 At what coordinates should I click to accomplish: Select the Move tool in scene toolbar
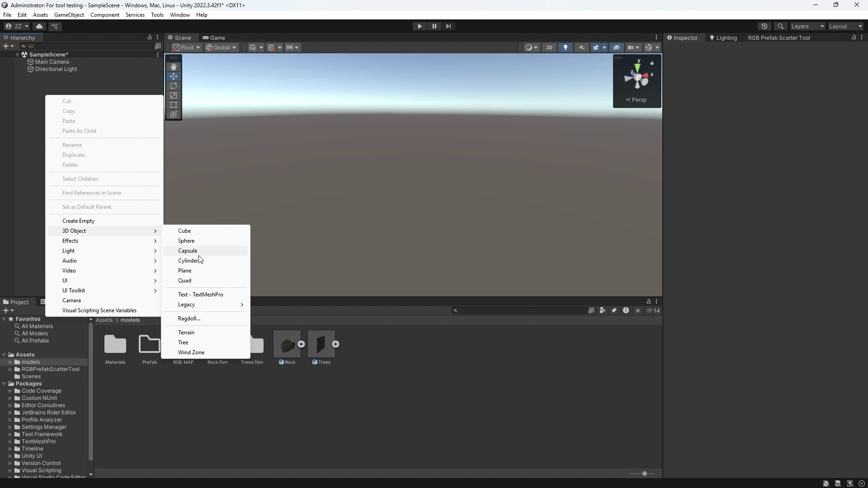coord(174,76)
